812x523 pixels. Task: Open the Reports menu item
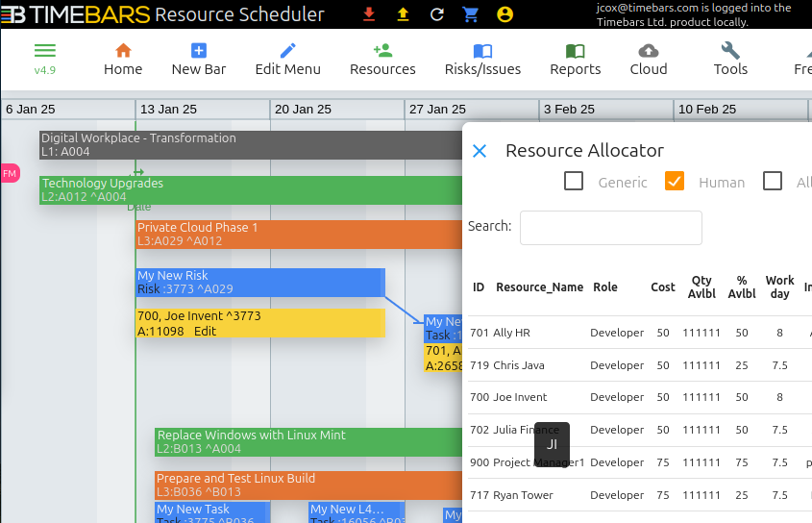coord(575,60)
